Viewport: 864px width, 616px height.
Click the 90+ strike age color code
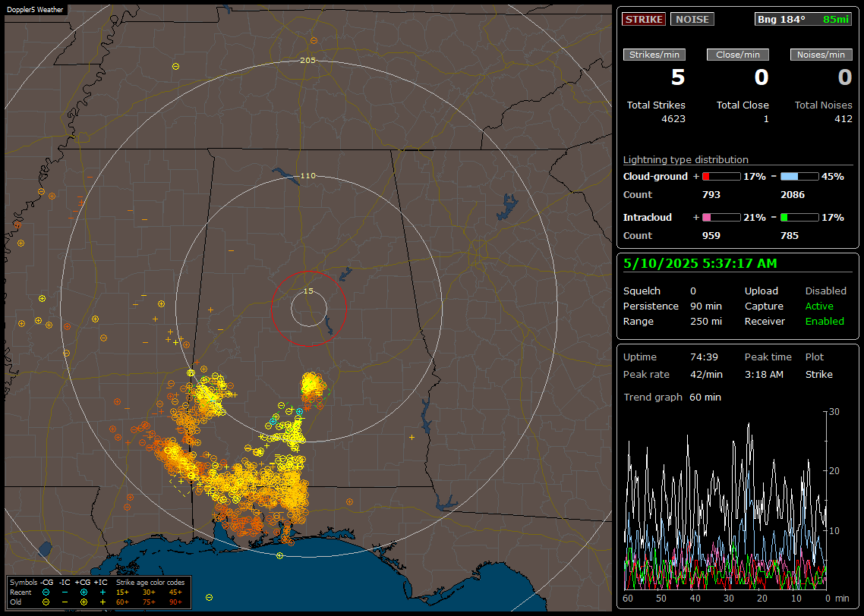tap(175, 602)
